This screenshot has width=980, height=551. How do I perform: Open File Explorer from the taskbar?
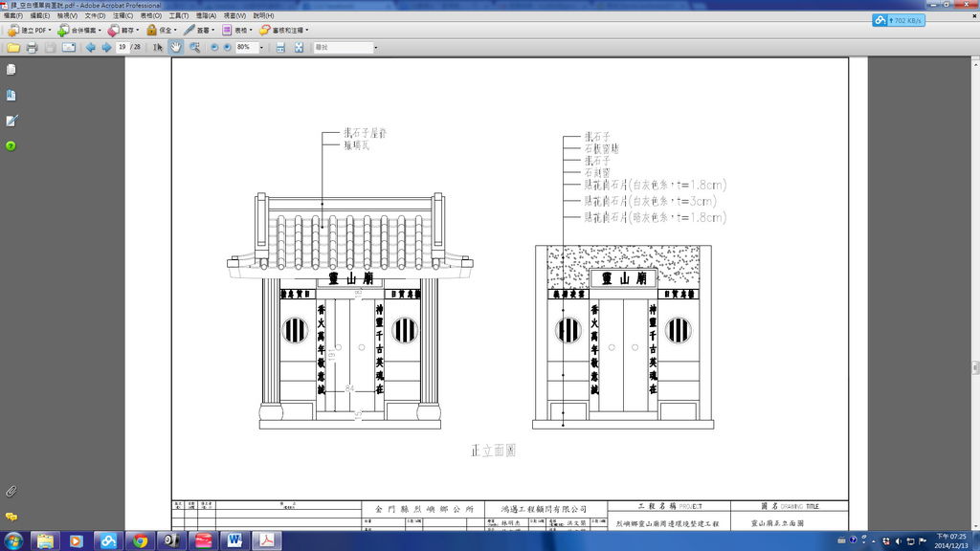tap(45, 540)
